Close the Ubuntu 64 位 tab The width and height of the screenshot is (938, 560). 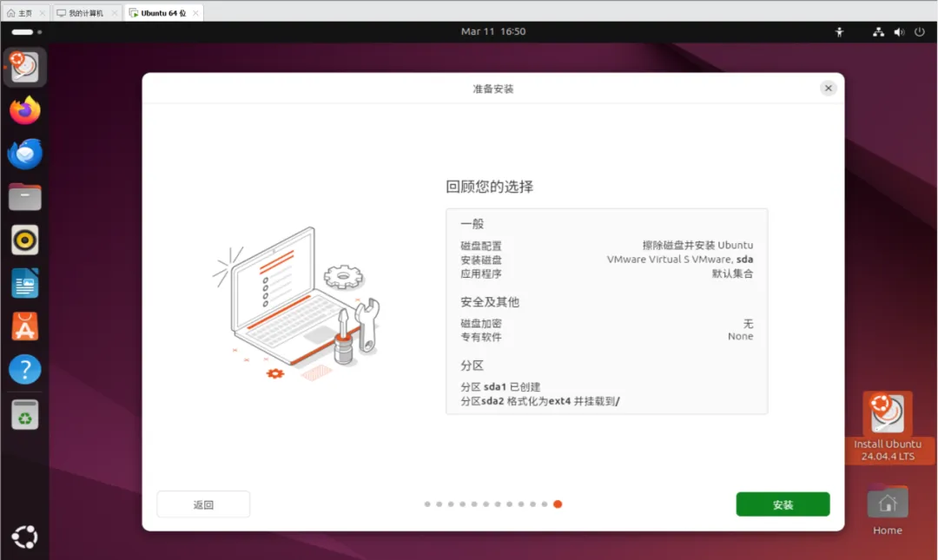click(x=195, y=12)
